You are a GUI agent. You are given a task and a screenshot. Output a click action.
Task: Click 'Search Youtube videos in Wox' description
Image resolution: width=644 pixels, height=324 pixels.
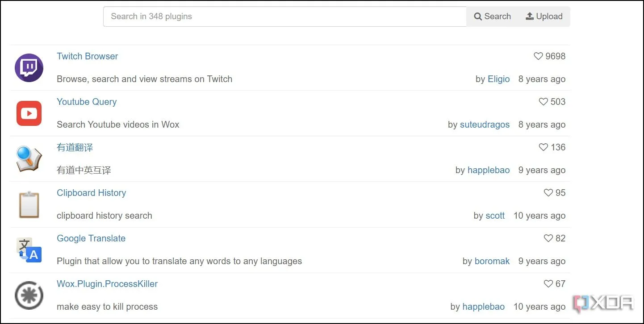(118, 125)
